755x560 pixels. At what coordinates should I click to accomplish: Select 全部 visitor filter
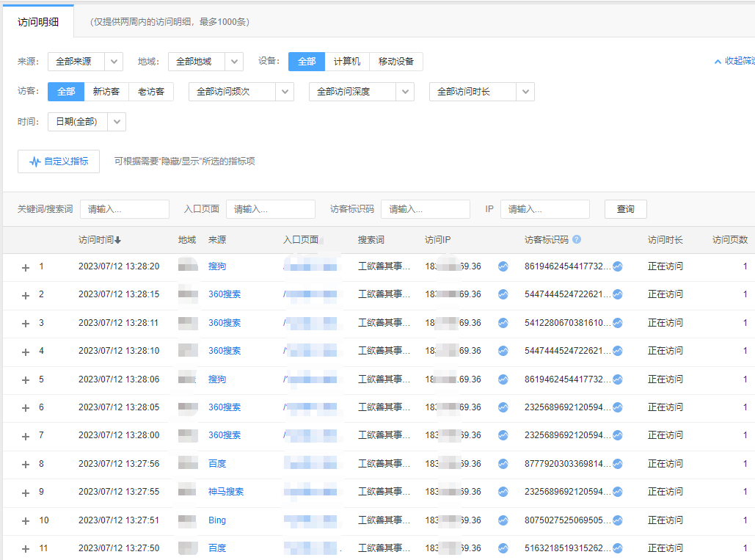point(66,92)
